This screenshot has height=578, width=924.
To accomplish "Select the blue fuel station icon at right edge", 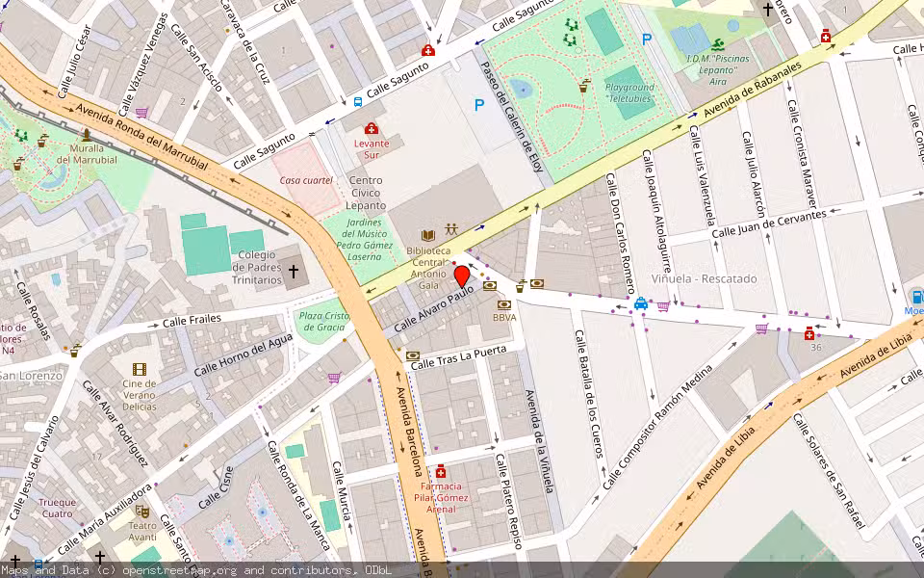I will [x=917, y=297].
